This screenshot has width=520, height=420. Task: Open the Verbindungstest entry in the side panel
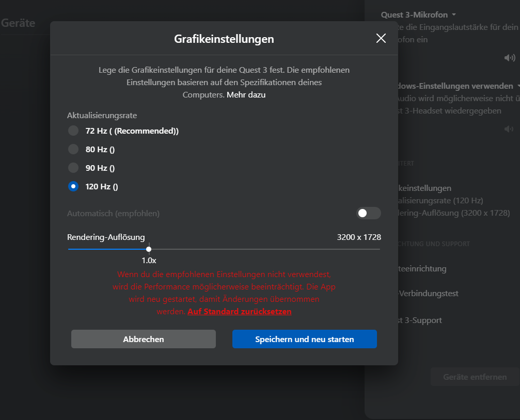click(429, 294)
